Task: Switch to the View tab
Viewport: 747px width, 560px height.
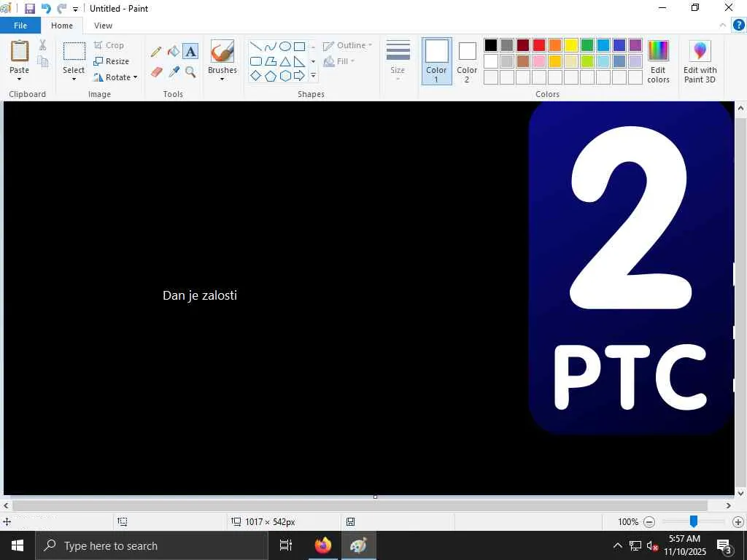Action: [x=103, y=26]
